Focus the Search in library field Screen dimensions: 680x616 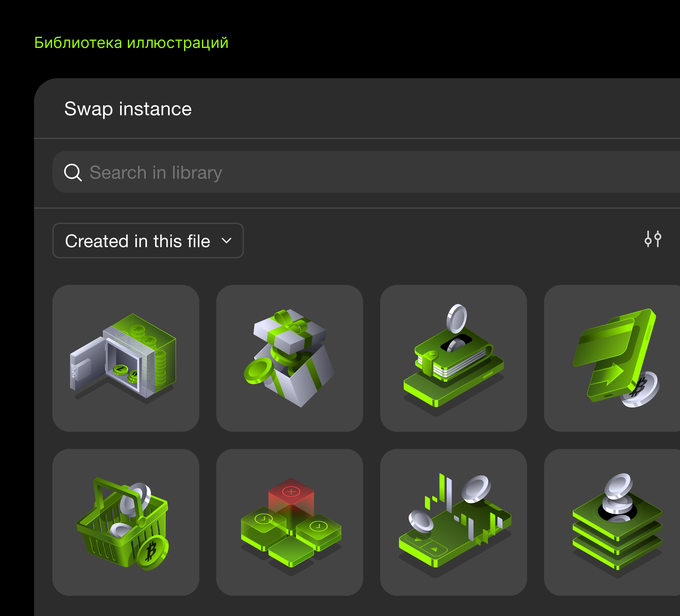coord(340,172)
